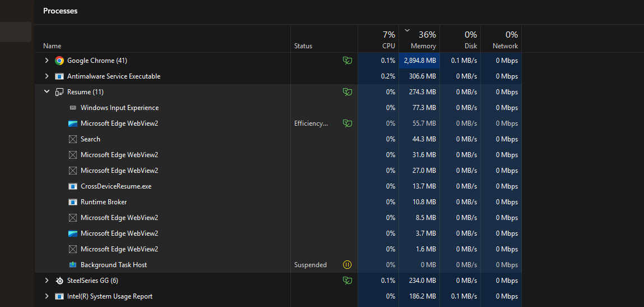
Task: Select the Search process row
Action: point(90,139)
